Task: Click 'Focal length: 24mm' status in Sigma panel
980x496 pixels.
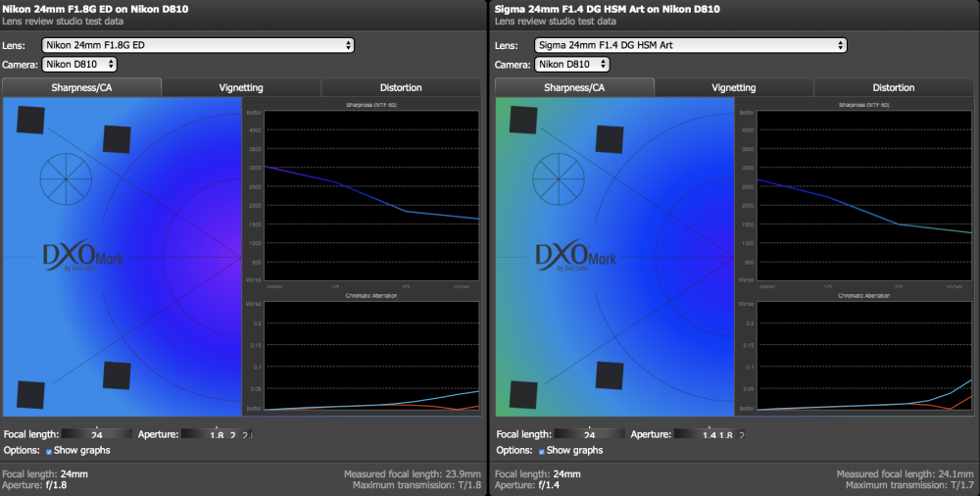Action: (537, 474)
